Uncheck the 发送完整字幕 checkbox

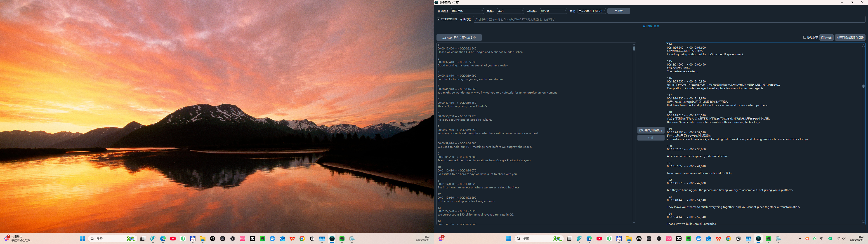[439, 19]
